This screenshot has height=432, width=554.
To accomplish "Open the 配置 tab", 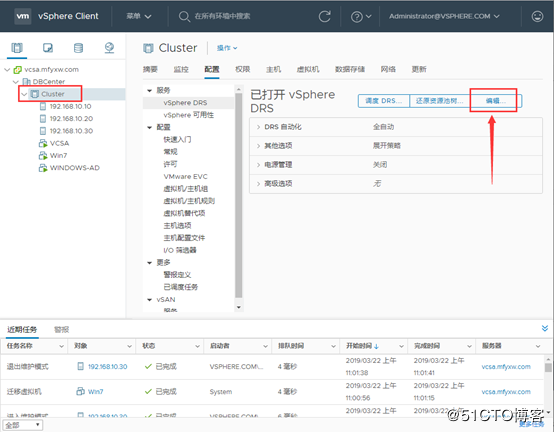I will click(x=212, y=69).
